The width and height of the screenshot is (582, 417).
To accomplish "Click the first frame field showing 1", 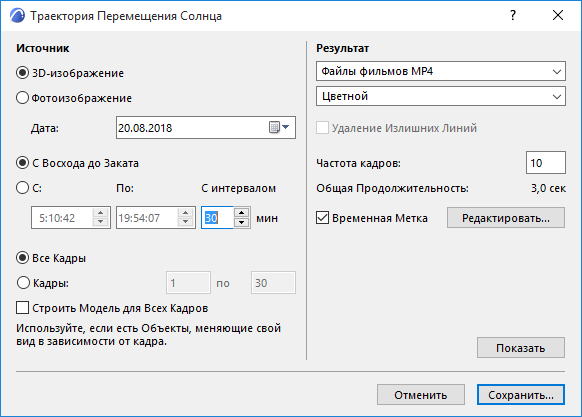I will click(188, 283).
